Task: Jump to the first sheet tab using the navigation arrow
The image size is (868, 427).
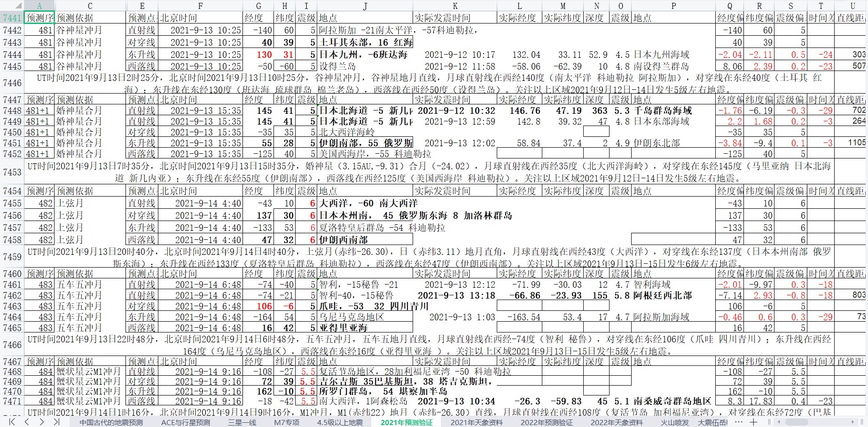Action: pyautogui.click(x=12, y=422)
